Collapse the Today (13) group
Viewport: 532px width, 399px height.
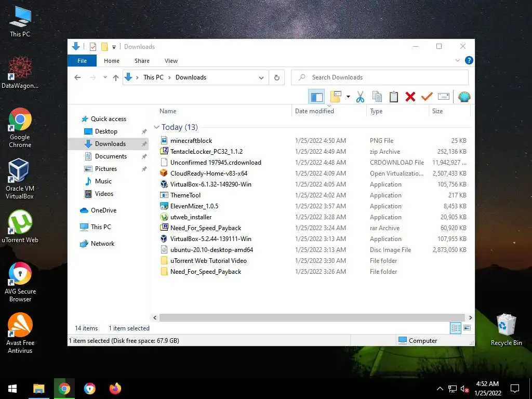click(x=156, y=127)
